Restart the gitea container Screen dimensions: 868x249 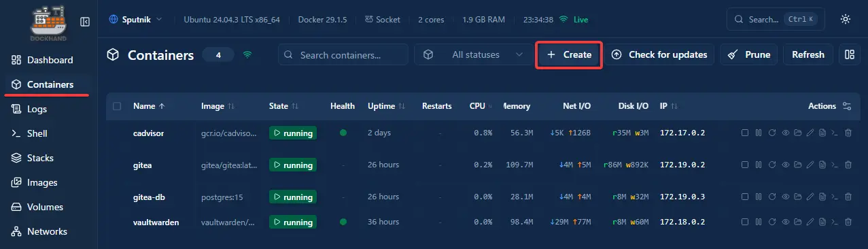[772, 165]
